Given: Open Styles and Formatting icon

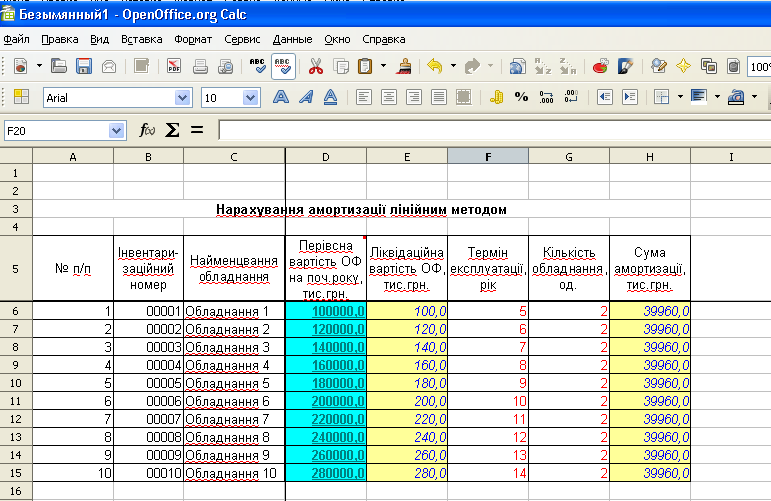Looking at the screenshot, I should click(22, 97).
